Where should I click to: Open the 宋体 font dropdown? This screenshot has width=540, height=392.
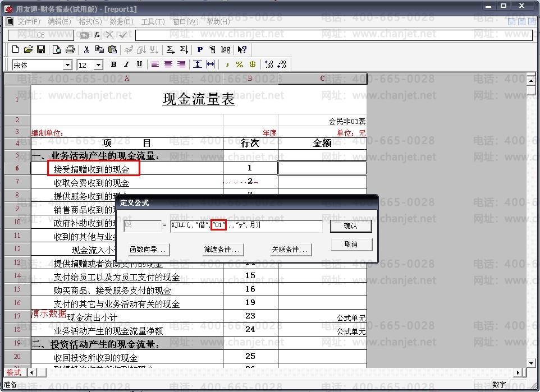67,64
